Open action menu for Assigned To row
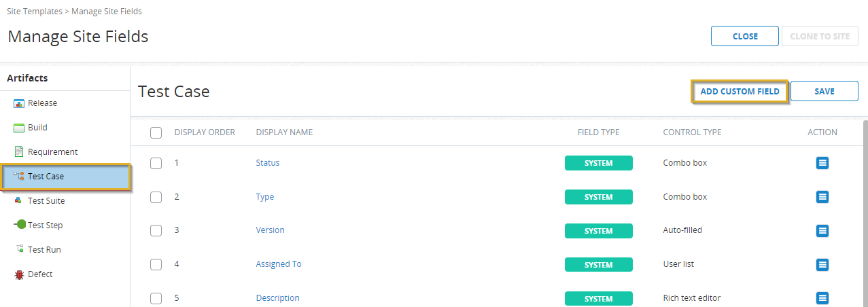The width and height of the screenshot is (868, 307). [x=822, y=264]
